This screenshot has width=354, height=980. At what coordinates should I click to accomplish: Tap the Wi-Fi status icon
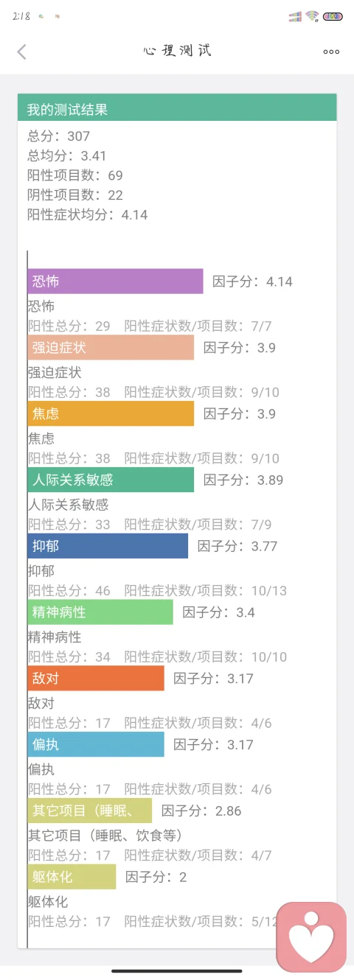point(312,16)
